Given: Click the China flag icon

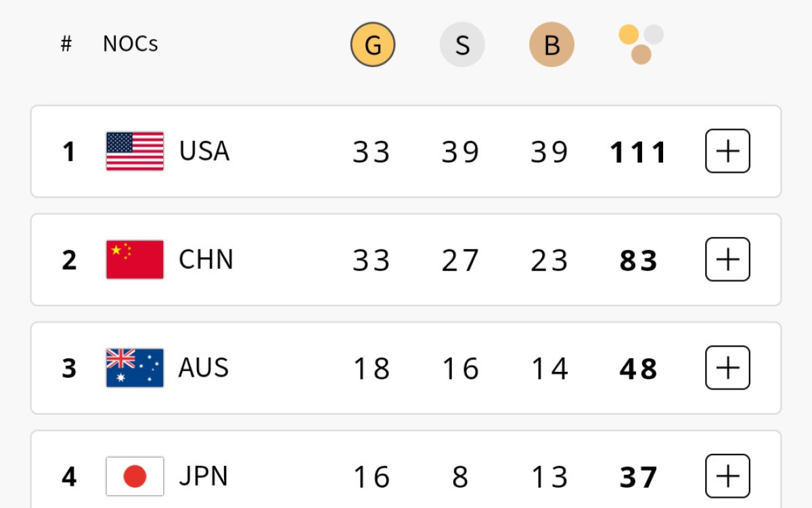Looking at the screenshot, I should click(135, 259).
